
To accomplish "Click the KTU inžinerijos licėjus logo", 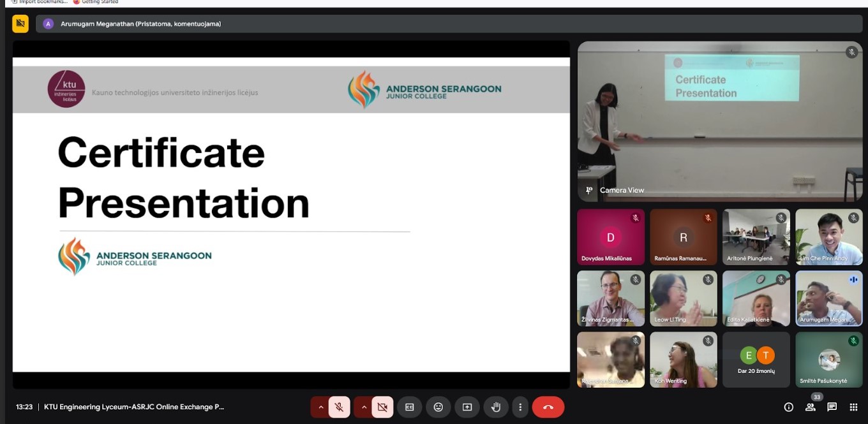I will click(x=66, y=89).
